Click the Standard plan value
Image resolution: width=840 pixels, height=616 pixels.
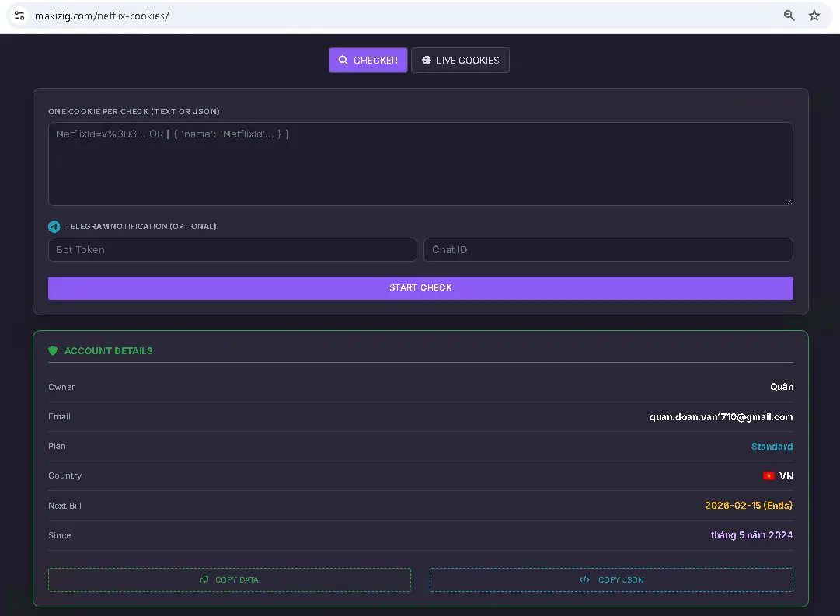point(772,446)
